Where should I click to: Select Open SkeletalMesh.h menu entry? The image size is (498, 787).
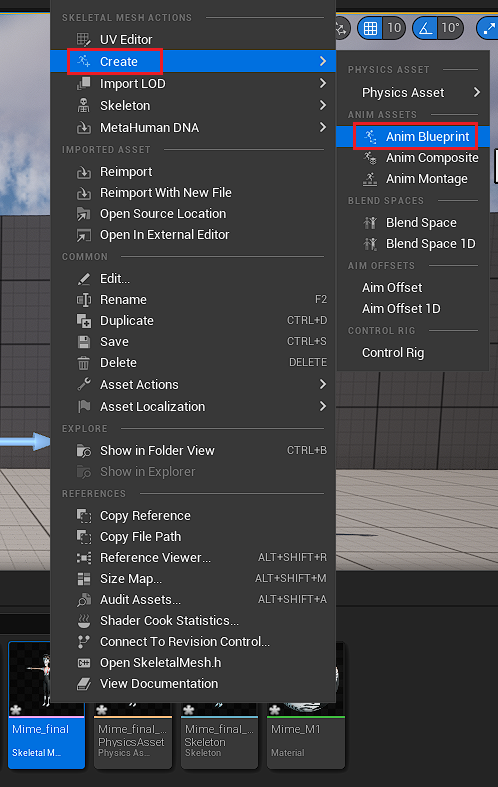click(193, 663)
